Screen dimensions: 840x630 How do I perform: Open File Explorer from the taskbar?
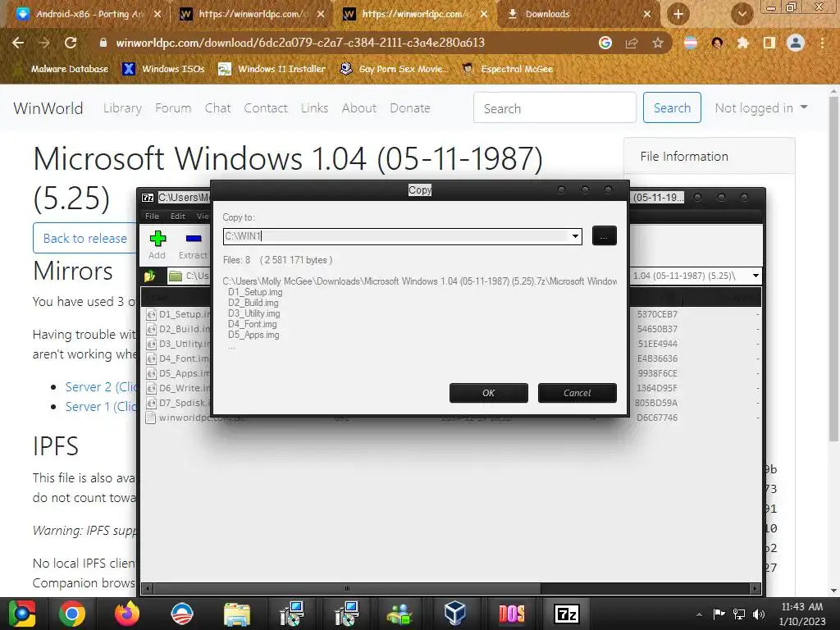tap(237, 614)
